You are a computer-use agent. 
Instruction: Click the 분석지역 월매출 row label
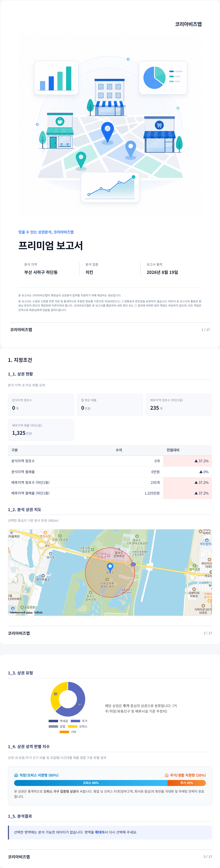pyautogui.click(x=23, y=472)
